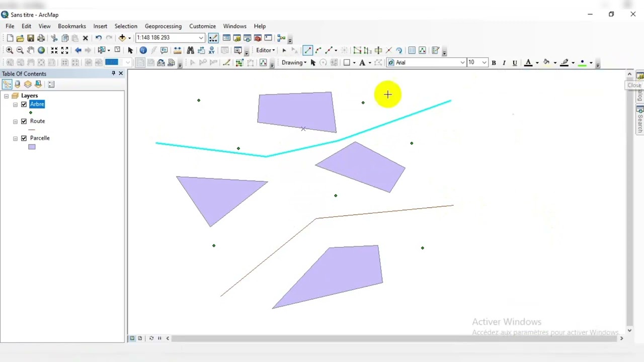The image size is (644, 362).
Task: Uncheck the Parcelle layer visibility
Action: [24, 138]
